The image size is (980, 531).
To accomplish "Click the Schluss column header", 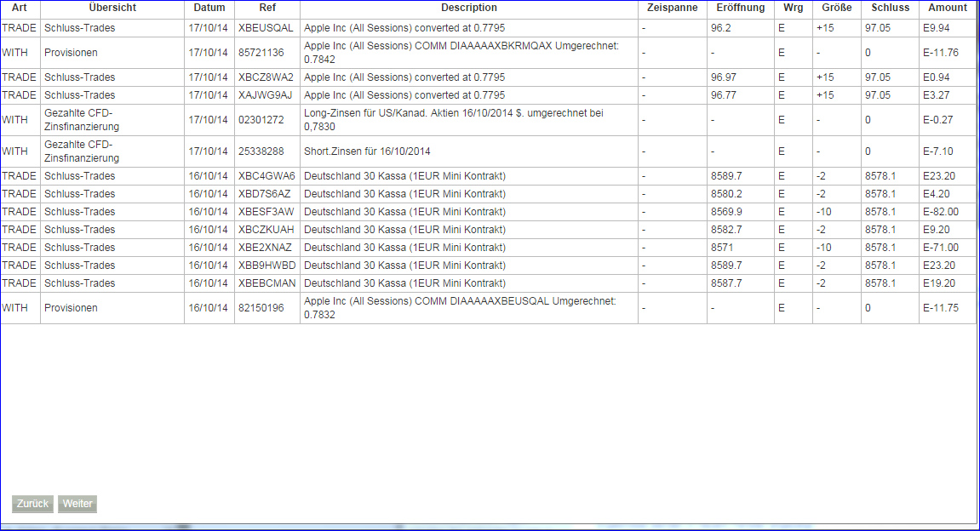I will pos(889,8).
